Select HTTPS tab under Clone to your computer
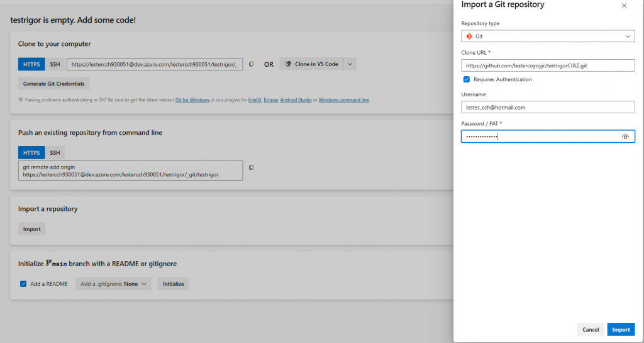 [x=31, y=64]
